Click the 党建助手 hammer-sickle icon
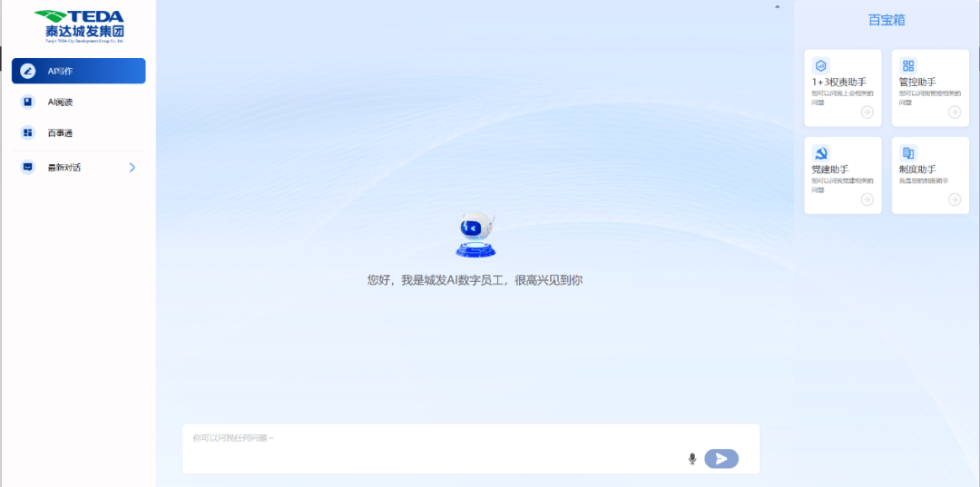Image resolution: width=980 pixels, height=487 pixels. pyautogui.click(x=820, y=153)
